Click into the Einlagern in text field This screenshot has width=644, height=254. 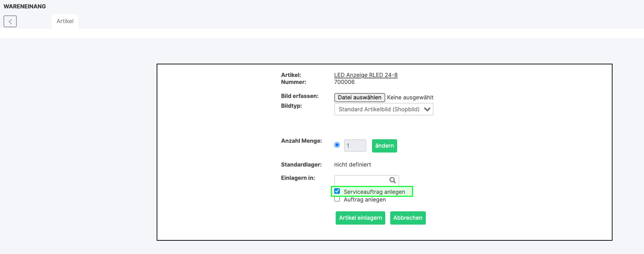(362, 180)
